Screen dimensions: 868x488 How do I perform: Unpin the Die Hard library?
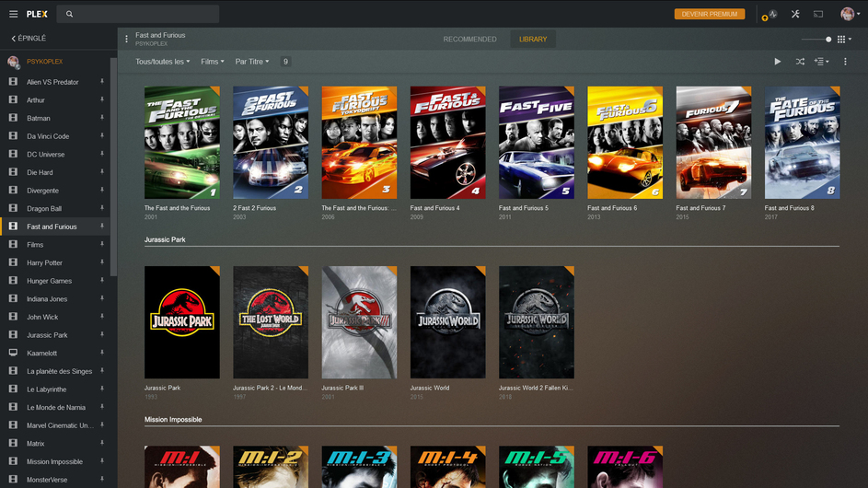point(102,172)
